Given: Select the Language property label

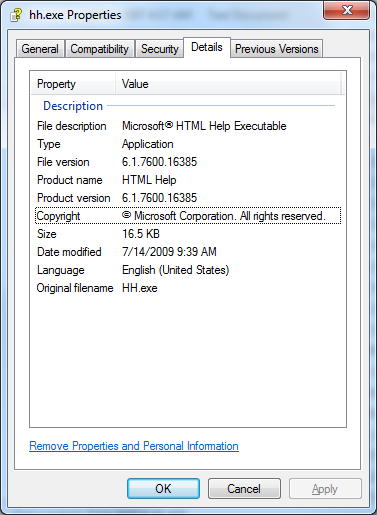Looking at the screenshot, I should pyautogui.click(x=61, y=270).
